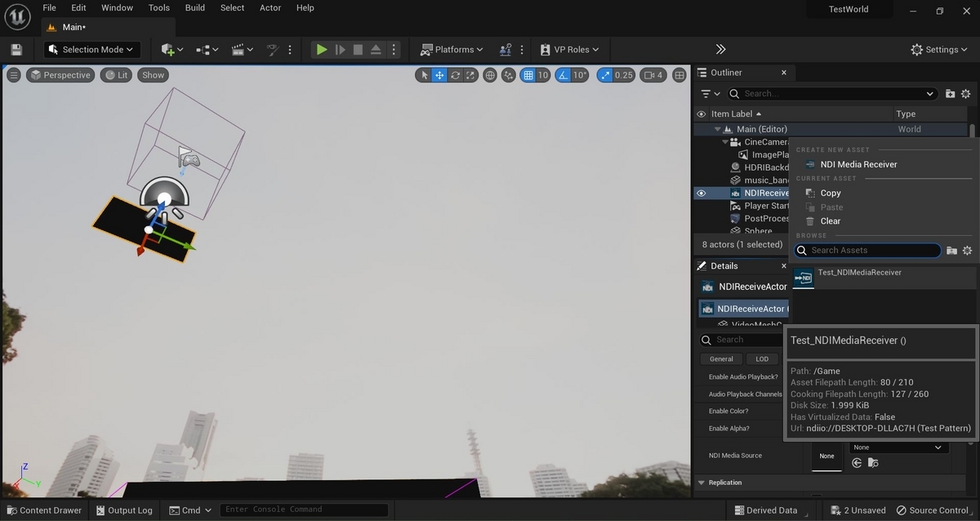
Task: Click the Stop playback button
Action: [x=358, y=50]
